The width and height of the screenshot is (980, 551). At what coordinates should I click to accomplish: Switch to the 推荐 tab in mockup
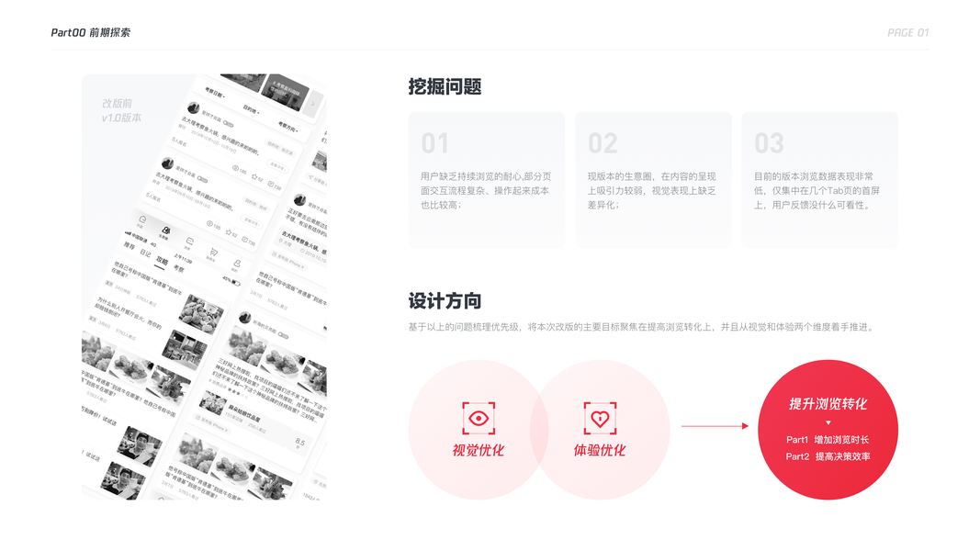pos(130,245)
